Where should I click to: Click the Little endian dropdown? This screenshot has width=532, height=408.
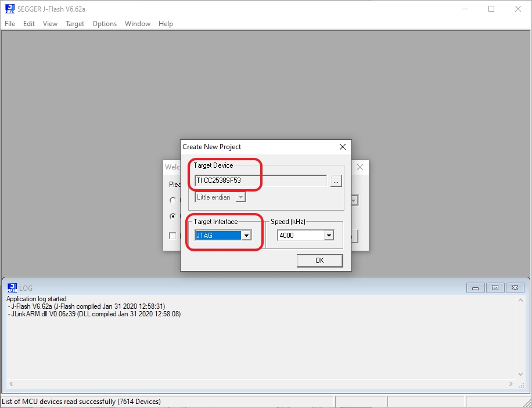[x=220, y=197]
